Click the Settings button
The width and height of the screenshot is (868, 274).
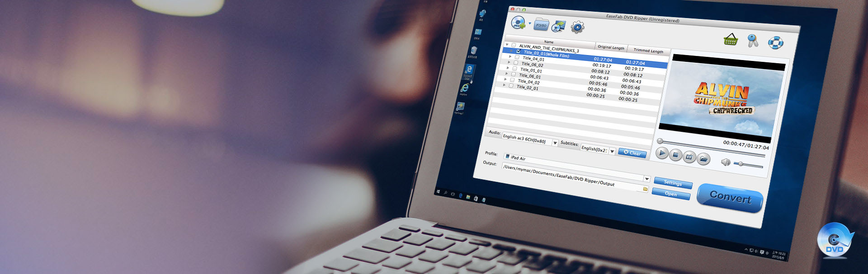pos(673,183)
